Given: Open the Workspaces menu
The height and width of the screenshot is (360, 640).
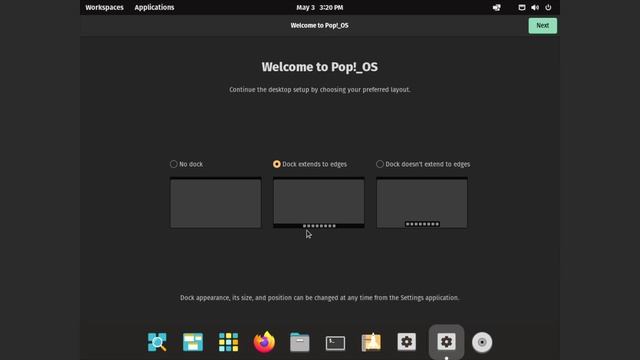Looking at the screenshot, I should coord(104,7).
